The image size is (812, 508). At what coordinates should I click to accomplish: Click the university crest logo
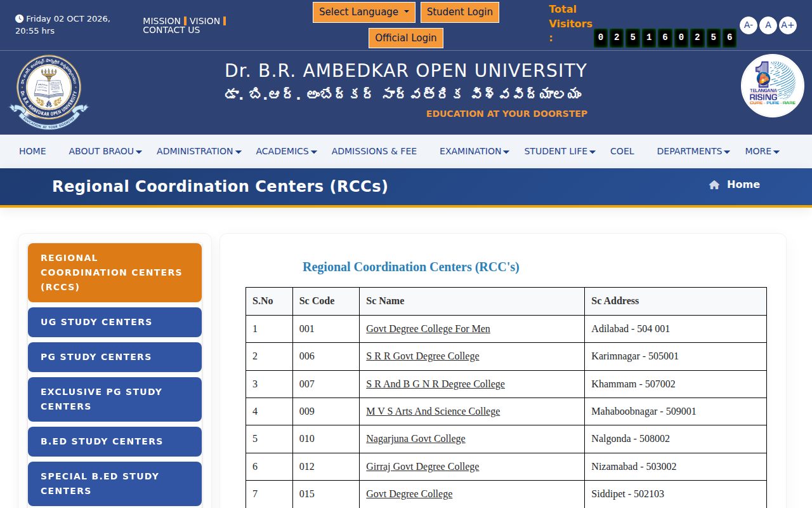[49, 92]
